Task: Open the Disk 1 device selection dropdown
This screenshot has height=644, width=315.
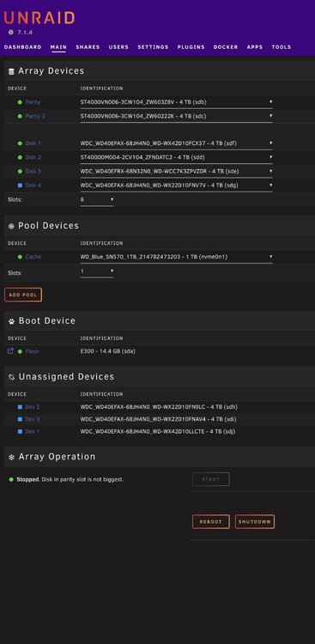Action: (176, 143)
